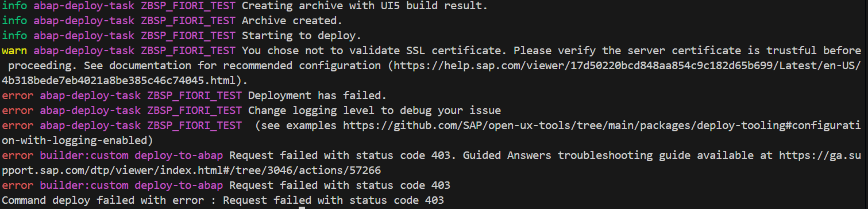This screenshot has height=209, width=868.
Task: Click "Creating archive with UI5 build result." text
Action: tap(365, 6)
